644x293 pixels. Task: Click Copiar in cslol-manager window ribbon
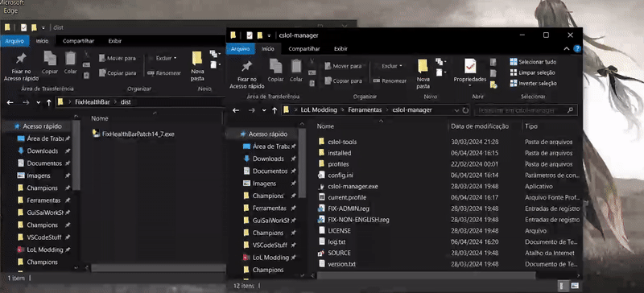[x=275, y=71]
